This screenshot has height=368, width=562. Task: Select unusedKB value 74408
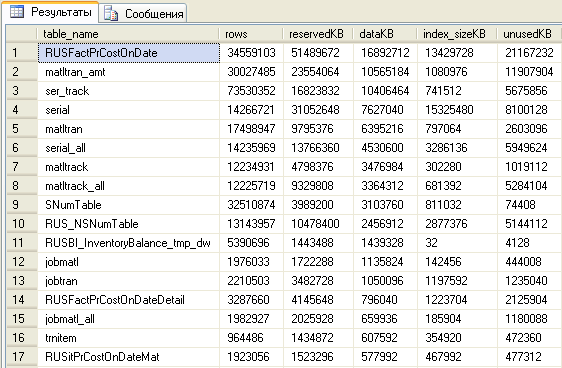[x=530, y=205]
